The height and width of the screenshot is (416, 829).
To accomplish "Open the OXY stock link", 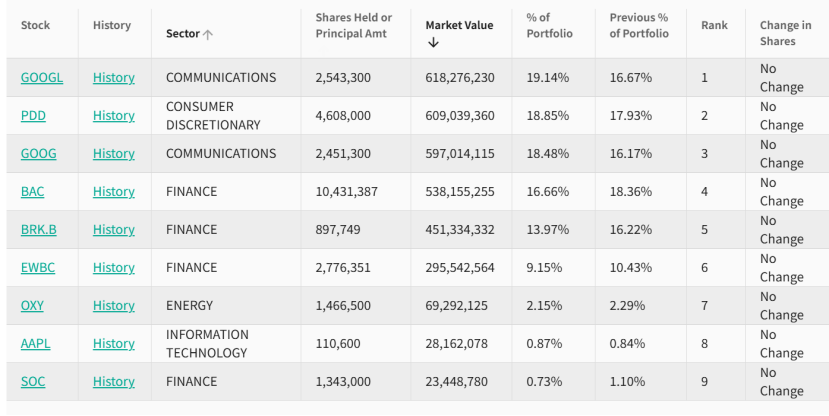I will (x=32, y=306).
